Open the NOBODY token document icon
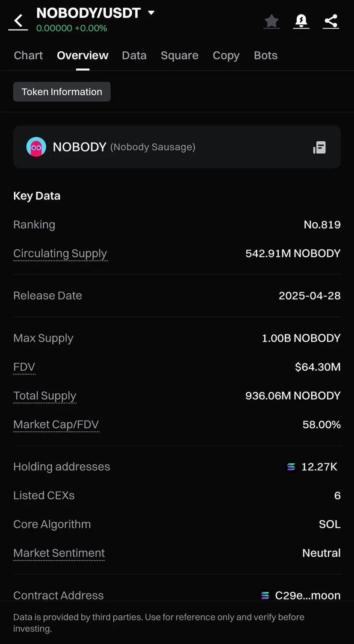 (319, 147)
